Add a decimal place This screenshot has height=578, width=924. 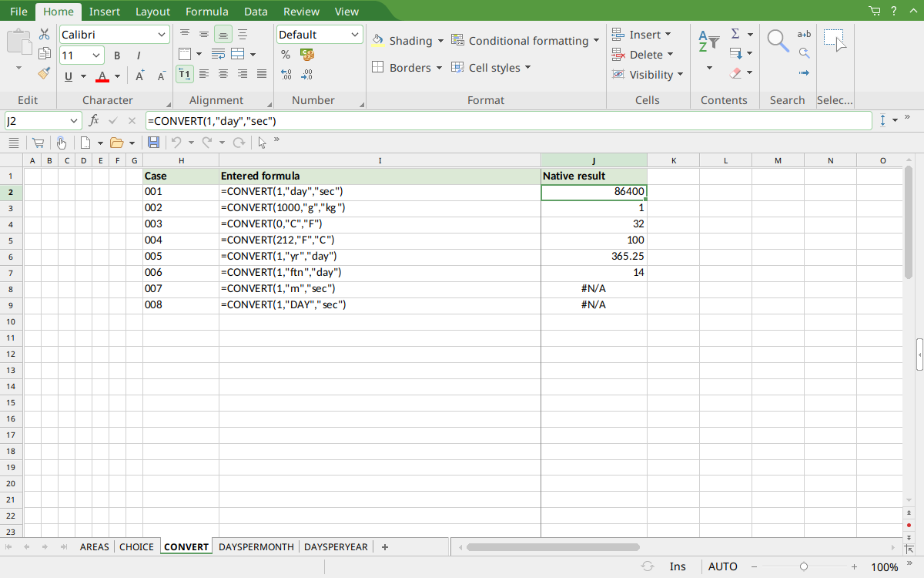[286, 75]
